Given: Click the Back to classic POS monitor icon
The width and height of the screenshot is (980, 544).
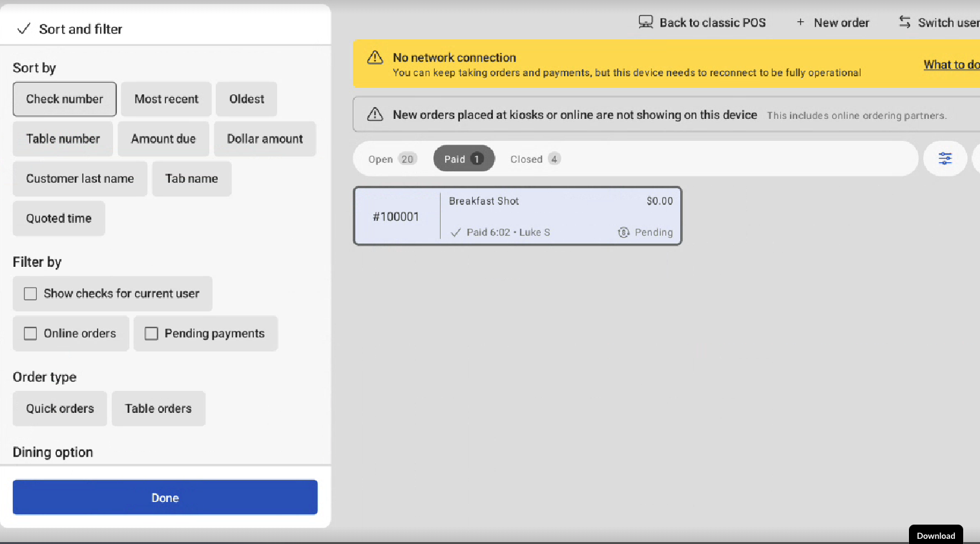Looking at the screenshot, I should coord(645,23).
